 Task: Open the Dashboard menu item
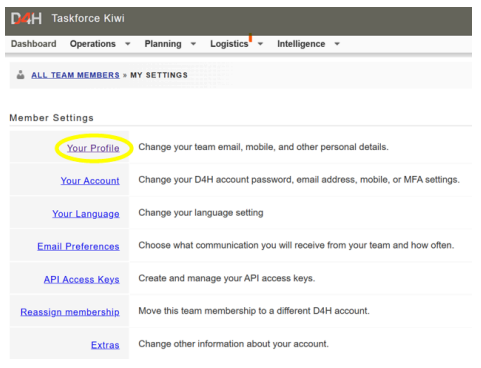34,44
